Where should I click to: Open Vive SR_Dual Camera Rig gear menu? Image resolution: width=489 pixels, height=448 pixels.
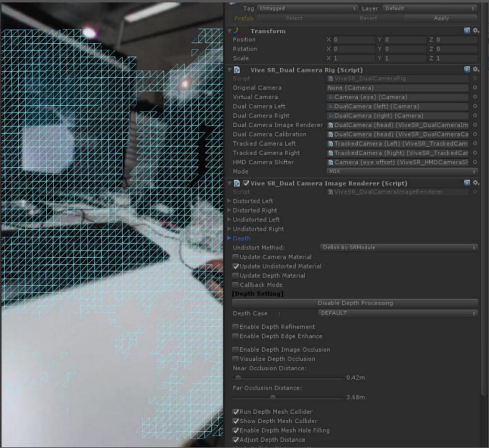tap(476, 70)
